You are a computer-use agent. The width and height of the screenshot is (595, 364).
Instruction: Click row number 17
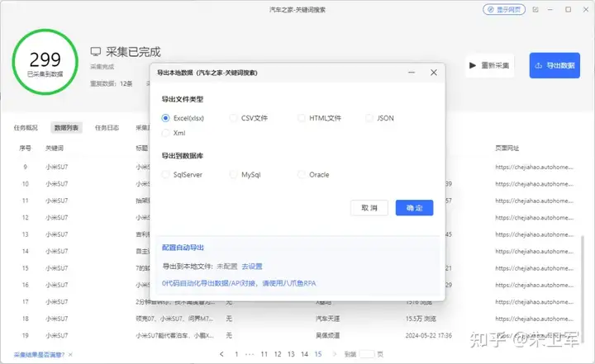(x=26, y=302)
